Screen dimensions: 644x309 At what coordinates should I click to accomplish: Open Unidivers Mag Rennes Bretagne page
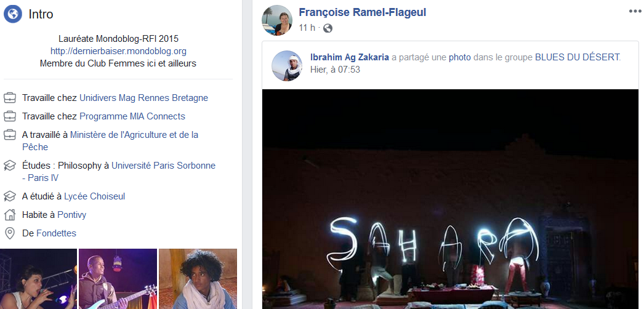(x=143, y=98)
